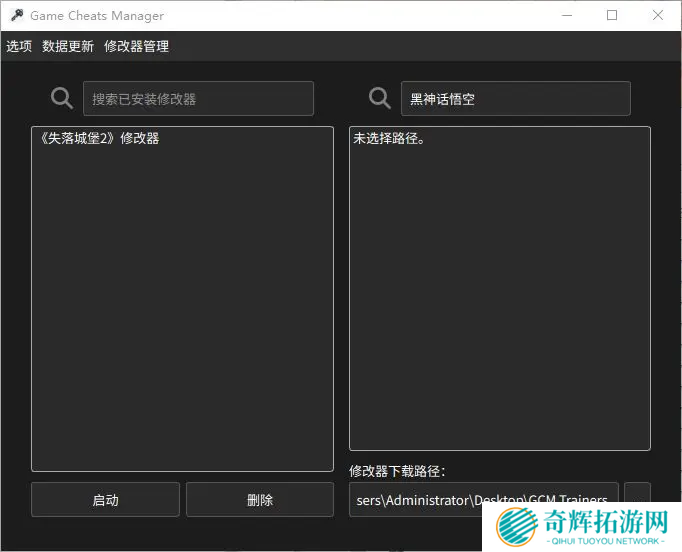Click the 修改器下载路径 label
Viewport: 682px width, 552px height.
[397, 471]
